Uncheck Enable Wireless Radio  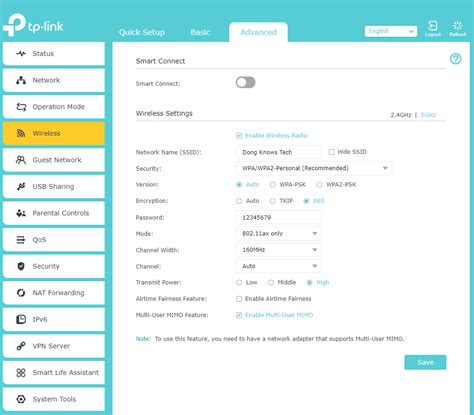pyautogui.click(x=239, y=135)
